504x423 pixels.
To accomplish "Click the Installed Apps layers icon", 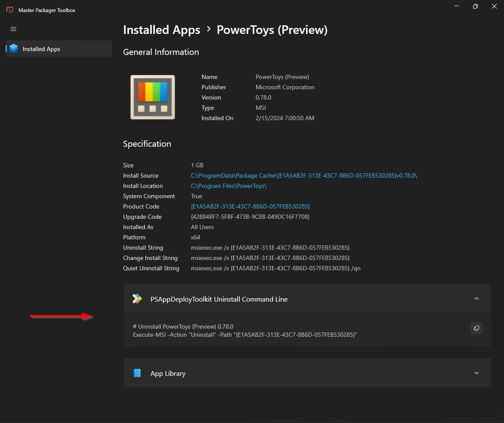I will [14, 48].
